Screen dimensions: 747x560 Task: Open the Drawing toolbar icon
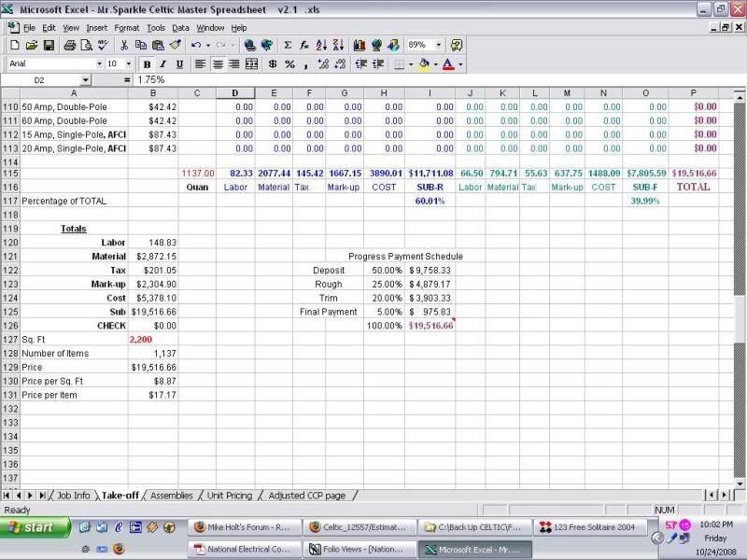pyautogui.click(x=393, y=45)
